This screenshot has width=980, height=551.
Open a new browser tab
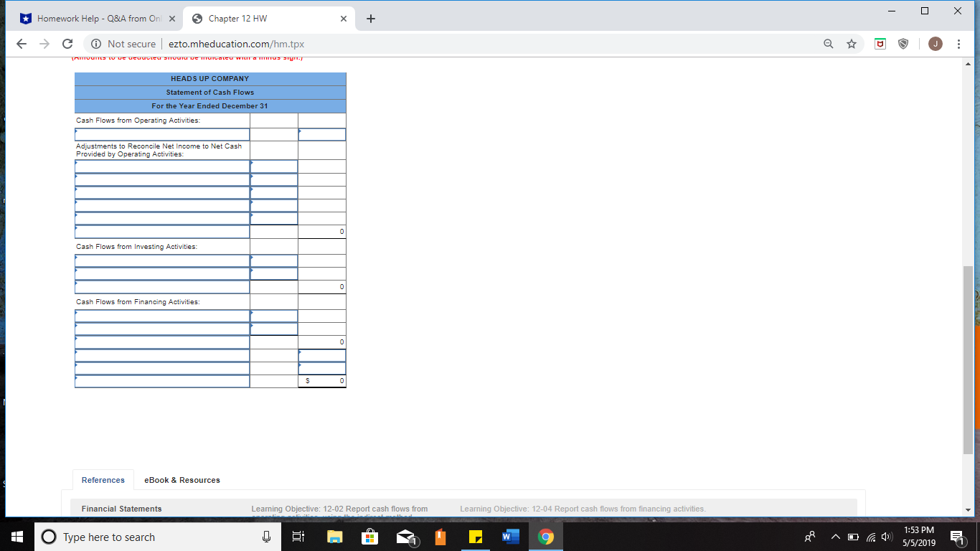pyautogui.click(x=370, y=19)
